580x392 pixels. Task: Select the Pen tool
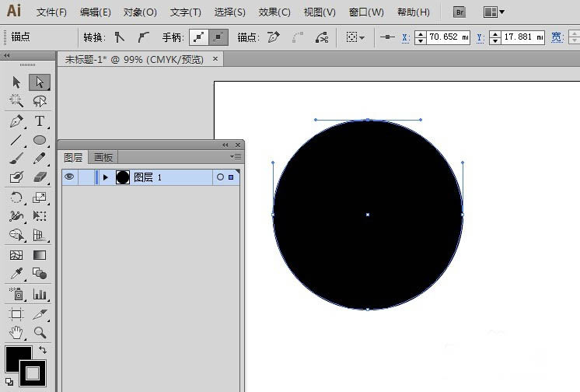[x=16, y=121]
